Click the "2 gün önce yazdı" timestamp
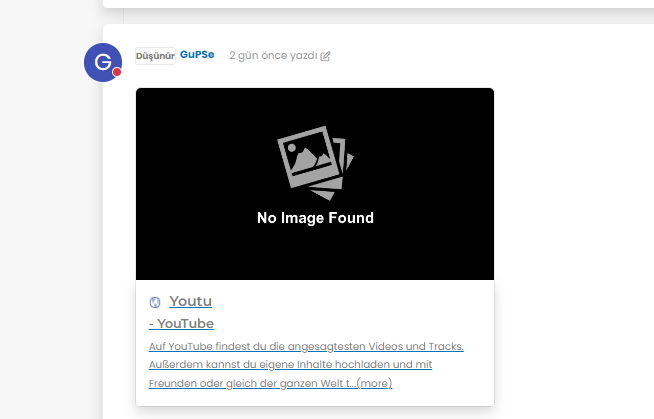 [273, 56]
